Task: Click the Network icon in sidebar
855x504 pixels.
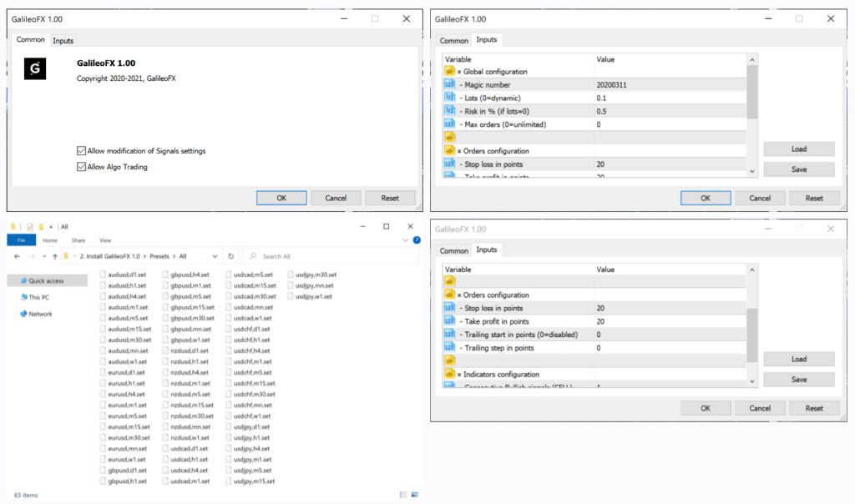Action: point(23,314)
